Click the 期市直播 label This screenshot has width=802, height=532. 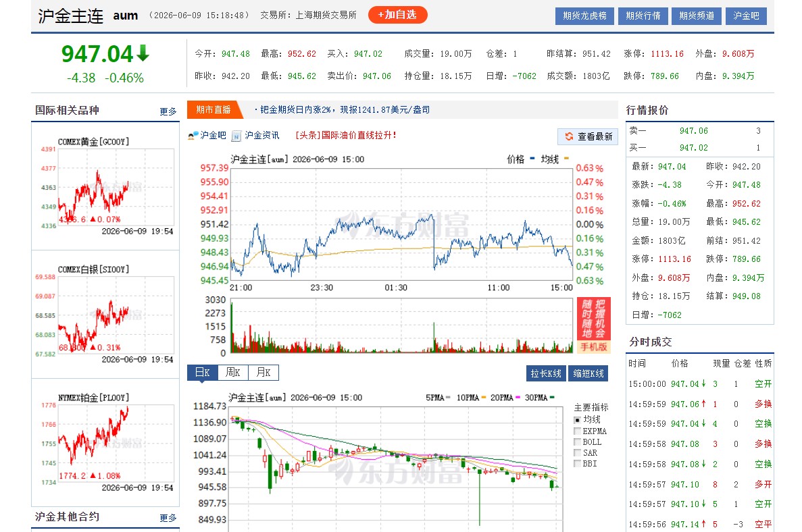click(x=213, y=110)
